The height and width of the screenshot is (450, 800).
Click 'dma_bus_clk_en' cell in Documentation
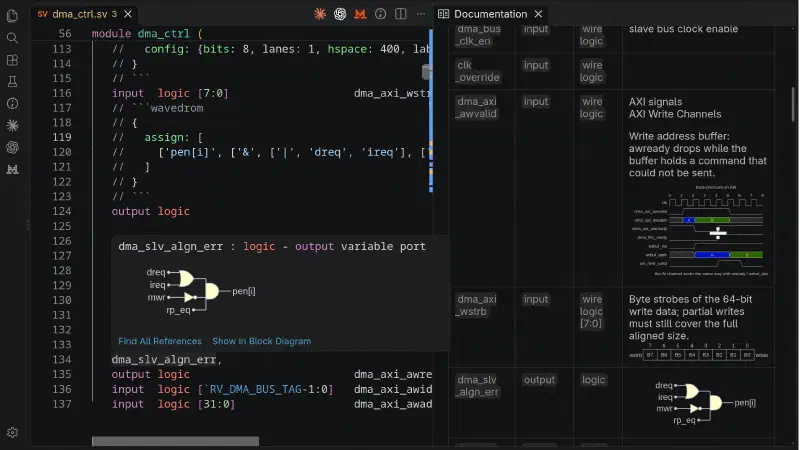[x=479, y=35]
